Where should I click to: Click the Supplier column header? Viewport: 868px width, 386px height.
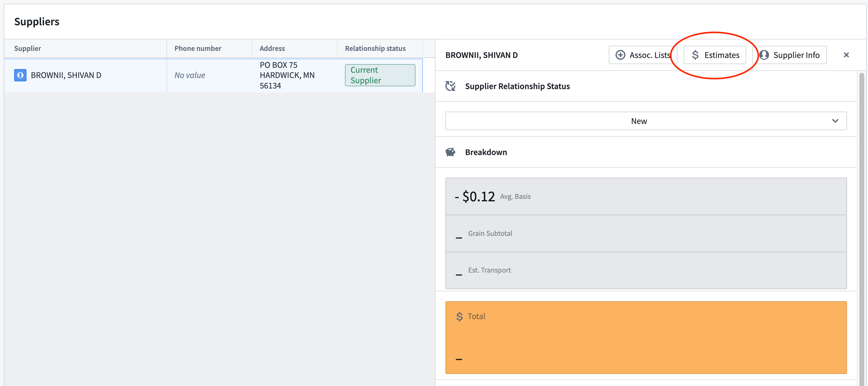pos(28,48)
